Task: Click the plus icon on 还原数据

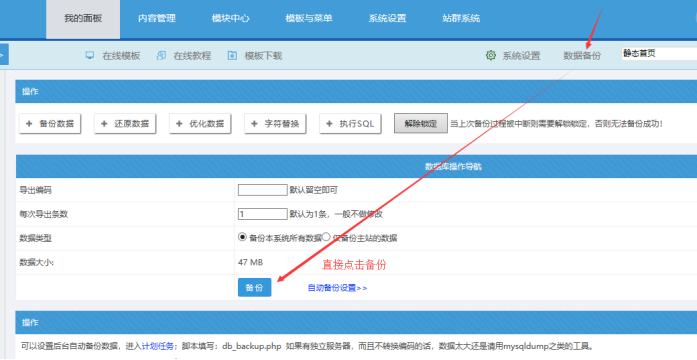Action: click(104, 124)
